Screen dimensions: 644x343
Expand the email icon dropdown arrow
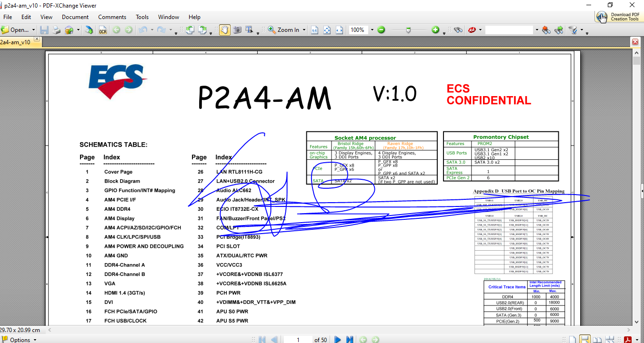pos(78,30)
